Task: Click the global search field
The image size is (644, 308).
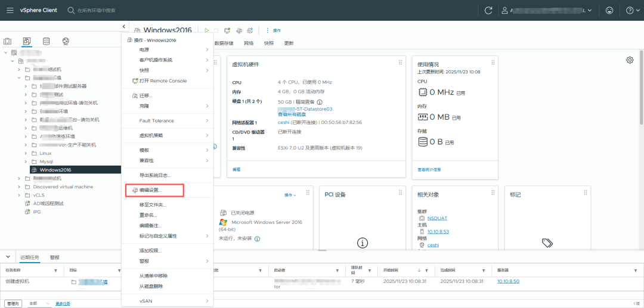Action: pos(96,10)
